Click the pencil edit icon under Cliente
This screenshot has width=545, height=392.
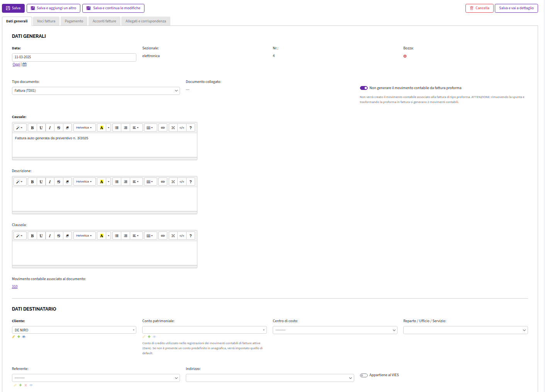click(14, 337)
